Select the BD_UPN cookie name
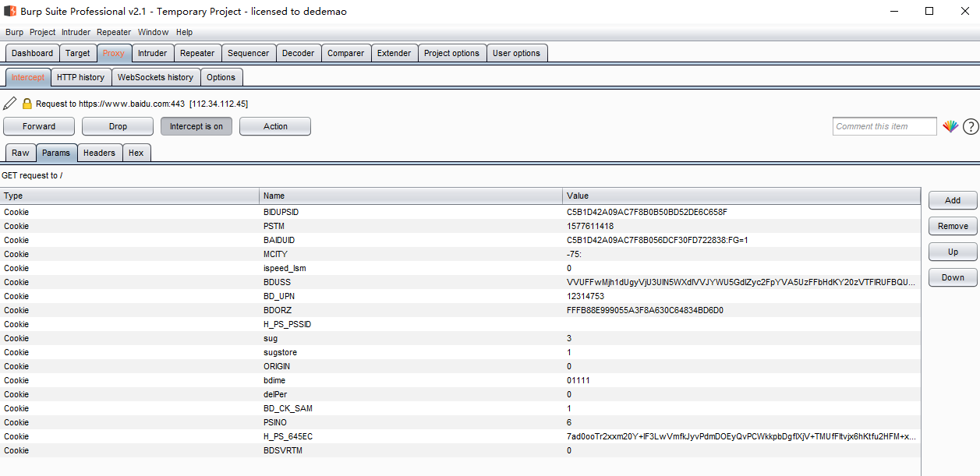 pyautogui.click(x=279, y=296)
